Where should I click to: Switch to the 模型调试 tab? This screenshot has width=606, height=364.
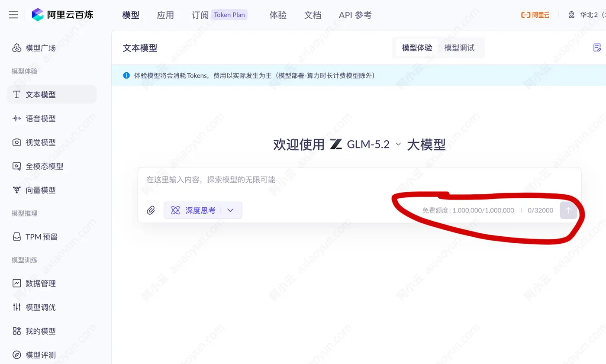click(x=459, y=48)
